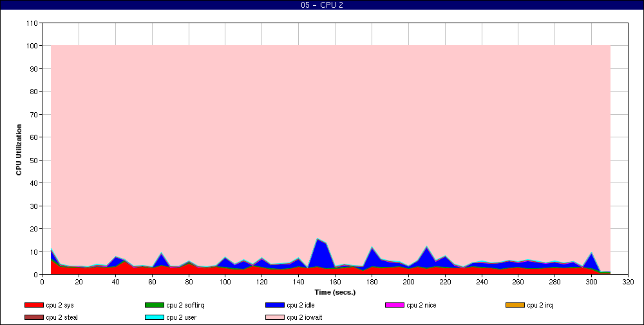The width and height of the screenshot is (644, 325).
Task: Click the y-axis value 70
Action: [x=34, y=114]
